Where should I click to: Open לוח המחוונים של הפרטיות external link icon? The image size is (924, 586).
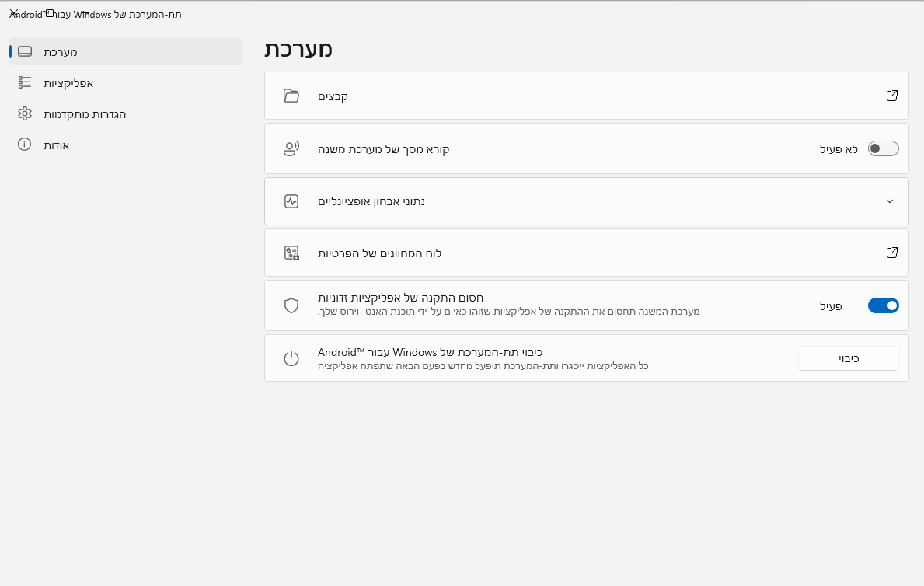coord(891,253)
